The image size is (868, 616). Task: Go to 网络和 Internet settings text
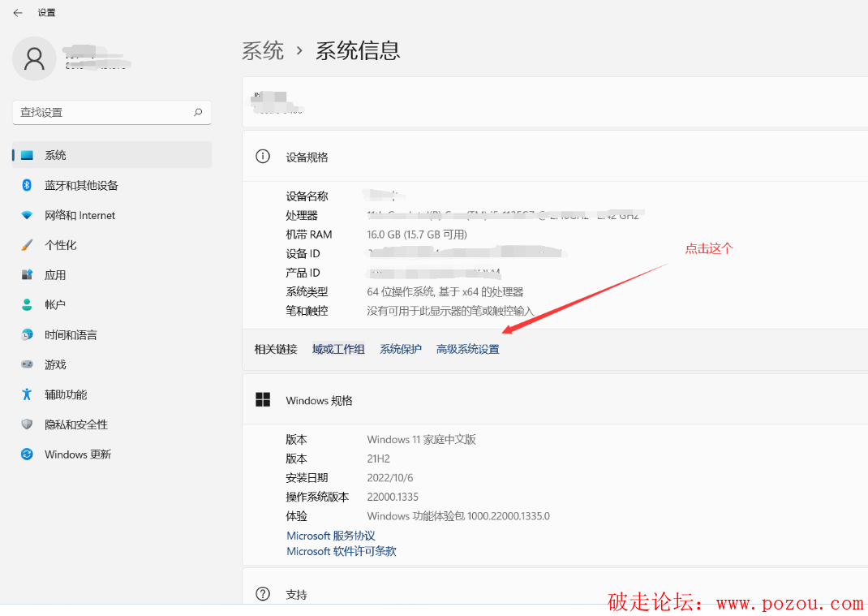tap(79, 215)
